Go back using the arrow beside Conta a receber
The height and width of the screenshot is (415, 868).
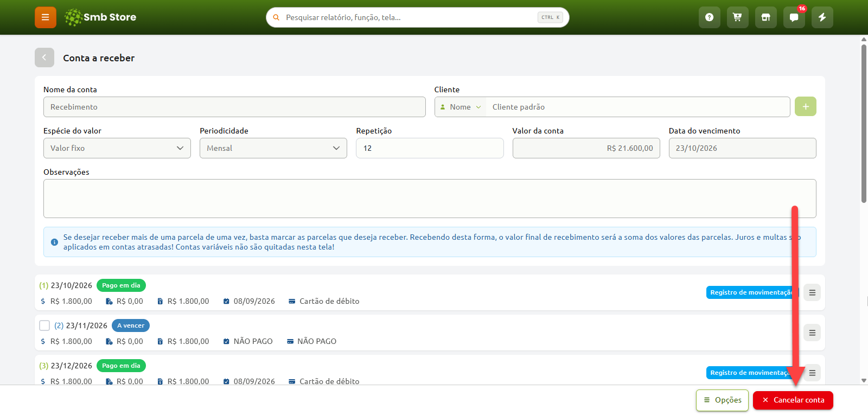click(x=44, y=58)
